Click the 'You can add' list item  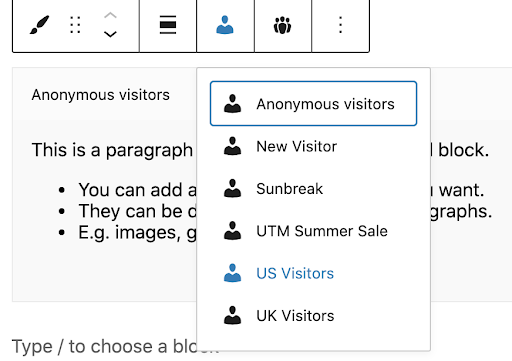pyautogui.click(x=137, y=190)
